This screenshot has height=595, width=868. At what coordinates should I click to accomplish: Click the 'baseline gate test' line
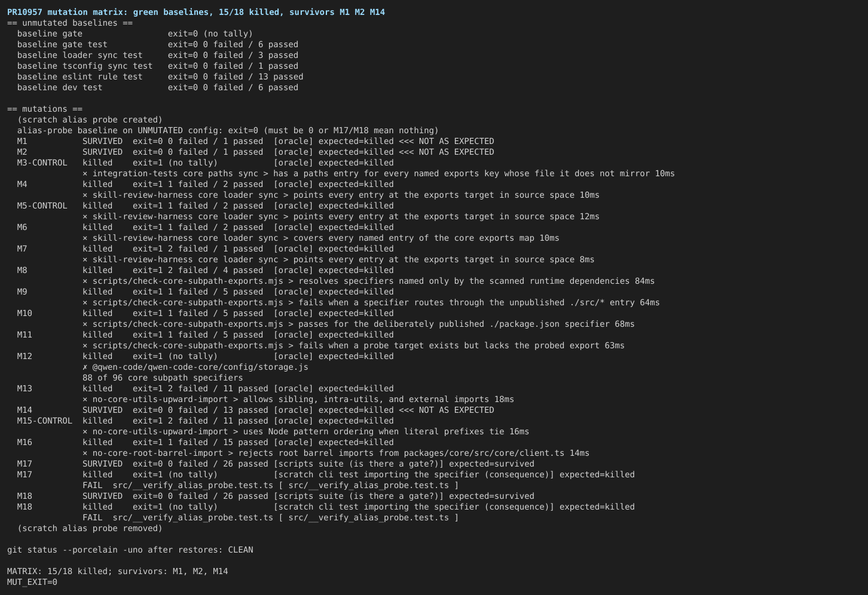pyautogui.click(x=158, y=44)
